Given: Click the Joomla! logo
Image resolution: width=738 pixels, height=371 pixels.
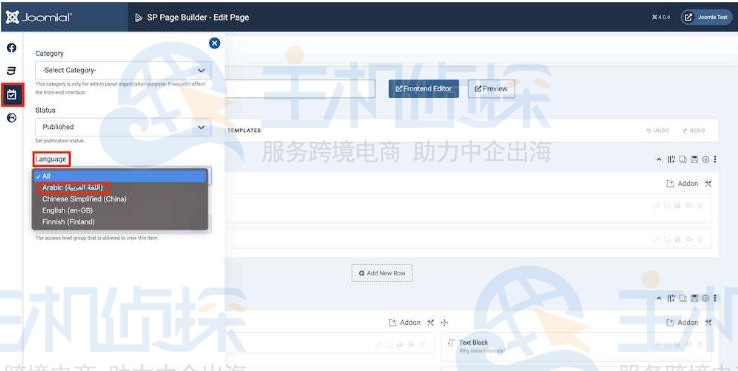Looking at the screenshot, I should pyautogui.click(x=39, y=17).
